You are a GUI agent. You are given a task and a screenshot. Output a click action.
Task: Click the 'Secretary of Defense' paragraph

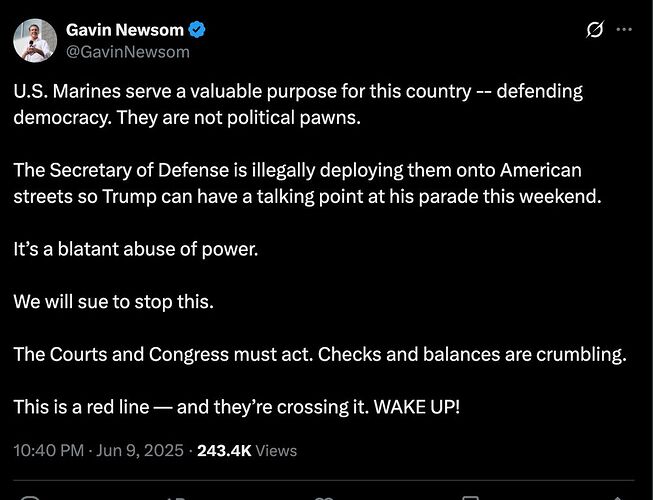pos(307,184)
